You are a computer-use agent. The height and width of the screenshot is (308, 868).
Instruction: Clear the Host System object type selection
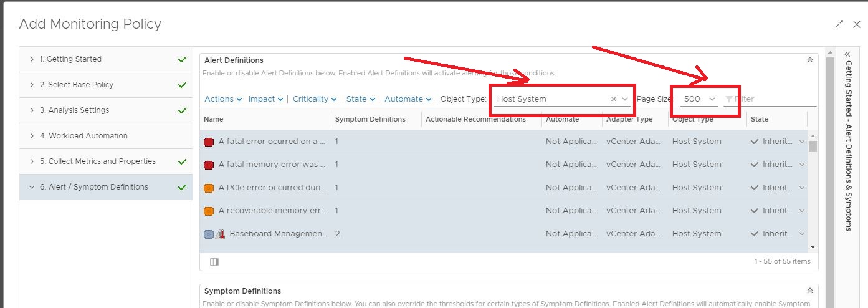(613, 99)
